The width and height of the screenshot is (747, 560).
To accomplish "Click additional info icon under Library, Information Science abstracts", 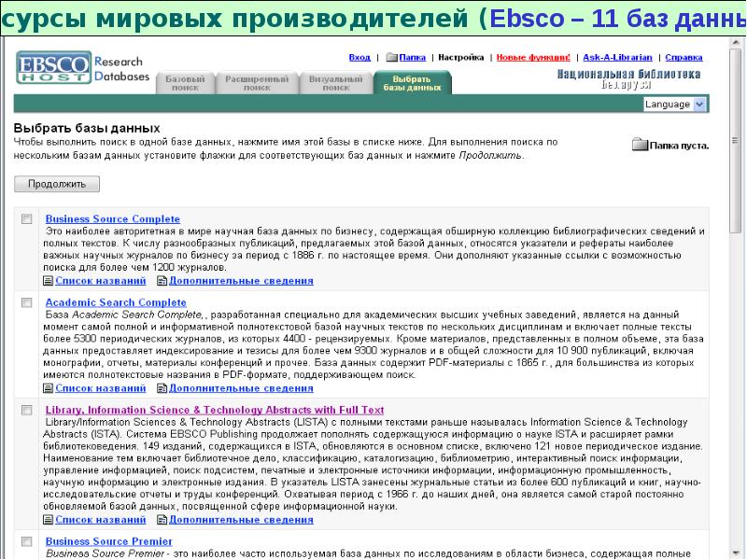I will (x=162, y=518).
